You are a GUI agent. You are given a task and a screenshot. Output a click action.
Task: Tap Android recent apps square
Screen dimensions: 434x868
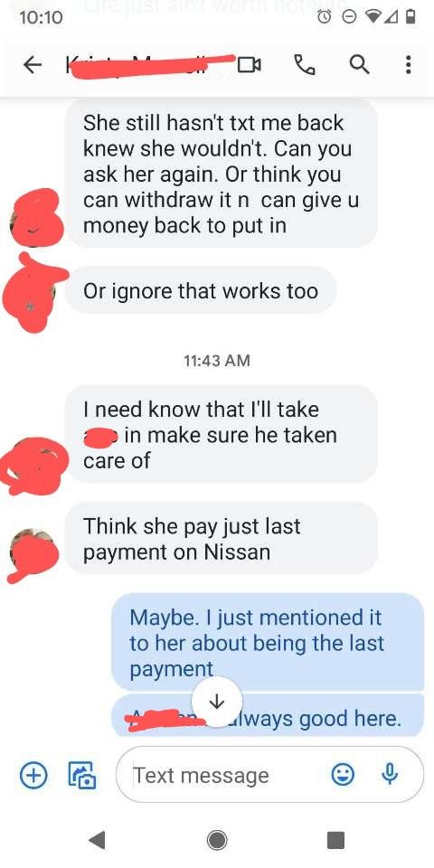[335, 840]
